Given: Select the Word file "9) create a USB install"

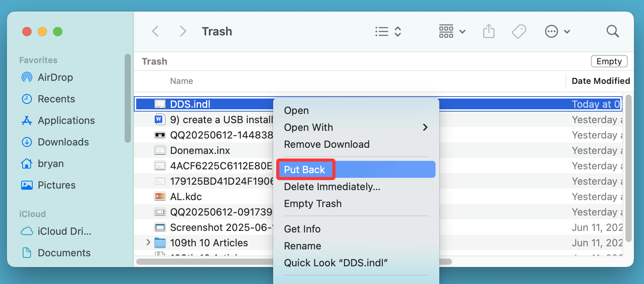Looking at the screenshot, I should pyautogui.click(x=222, y=120).
